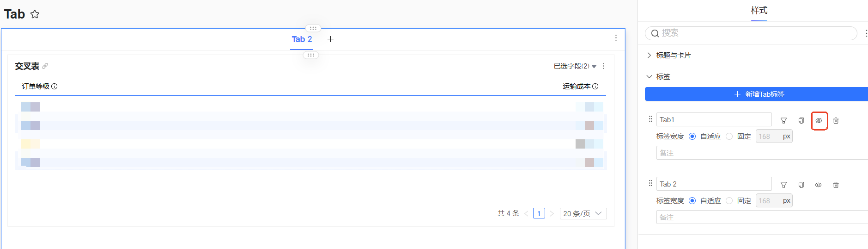
Task: Click the filter icon for Tab 2
Action: [783, 185]
